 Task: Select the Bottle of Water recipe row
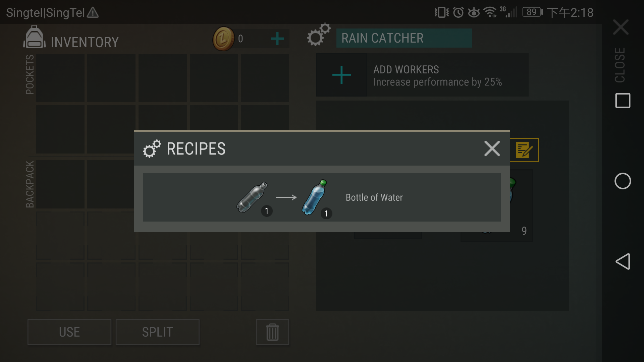(x=322, y=197)
